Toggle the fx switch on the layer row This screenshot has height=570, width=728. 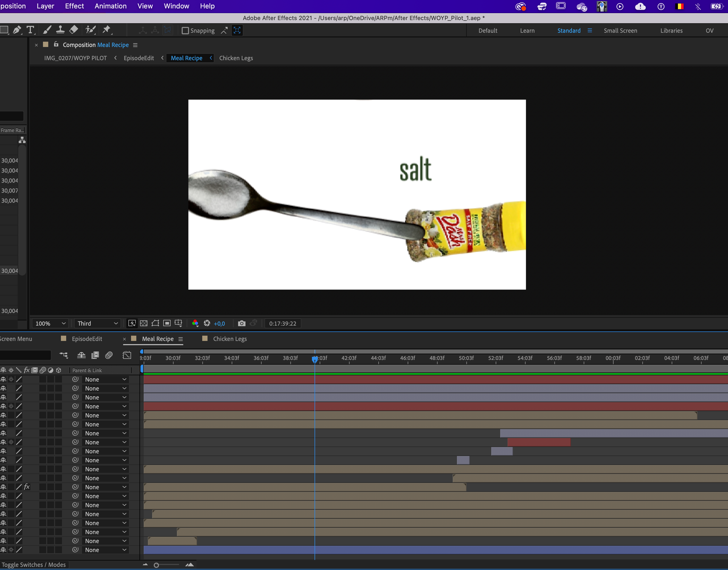(27, 487)
